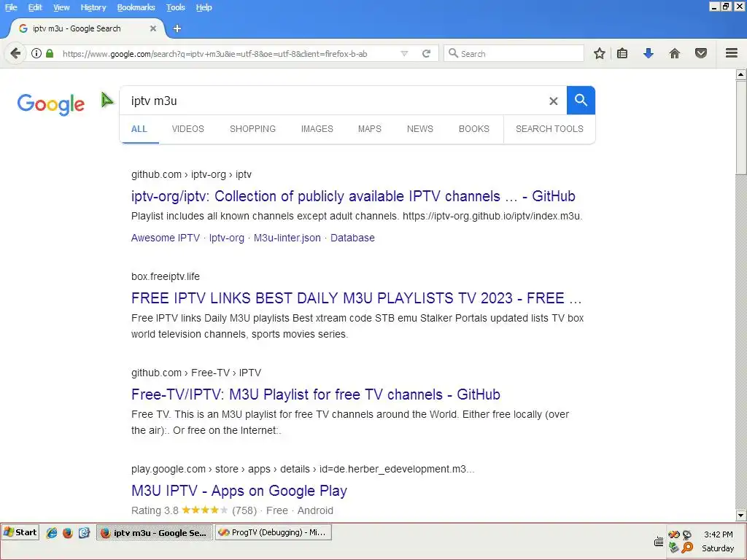Viewport: 747px width, 560px height.
Task: Submit search with blue magnifier button
Action: [581, 101]
